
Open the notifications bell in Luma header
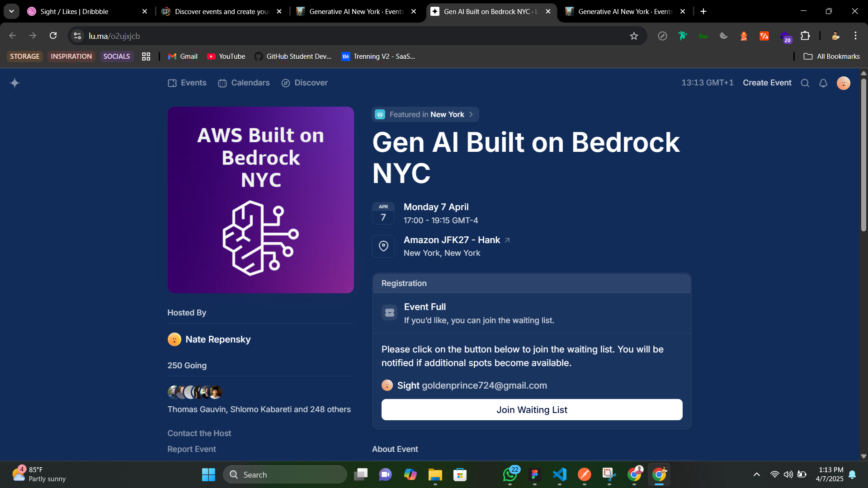[823, 83]
